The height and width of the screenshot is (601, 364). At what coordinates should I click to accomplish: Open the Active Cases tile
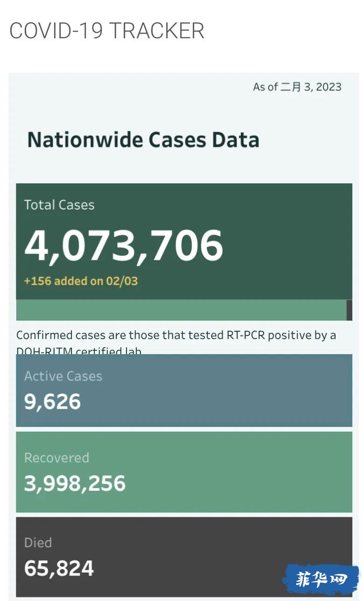pos(184,391)
